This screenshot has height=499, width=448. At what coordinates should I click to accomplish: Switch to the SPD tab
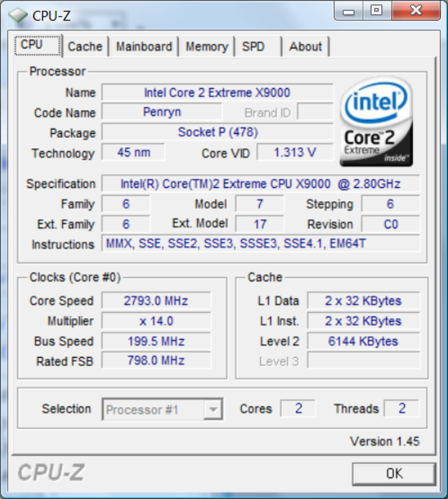click(254, 47)
